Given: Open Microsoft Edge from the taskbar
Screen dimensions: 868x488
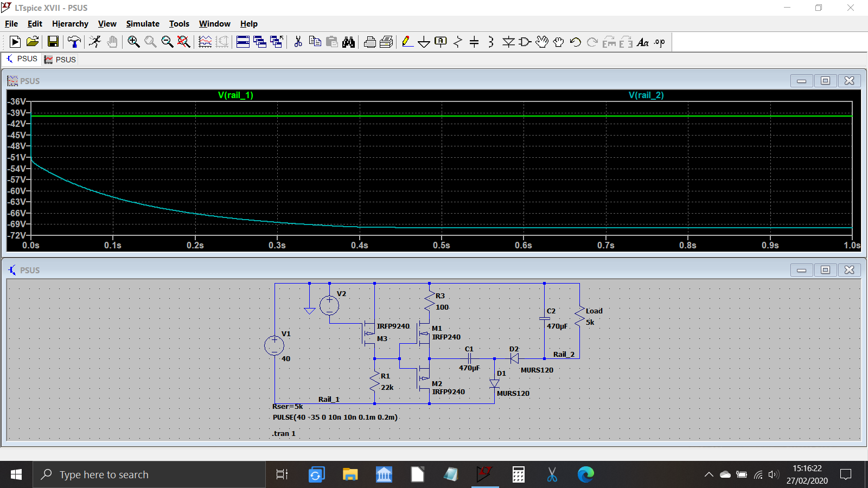Looking at the screenshot, I should pyautogui.click(x=586, y=474).
